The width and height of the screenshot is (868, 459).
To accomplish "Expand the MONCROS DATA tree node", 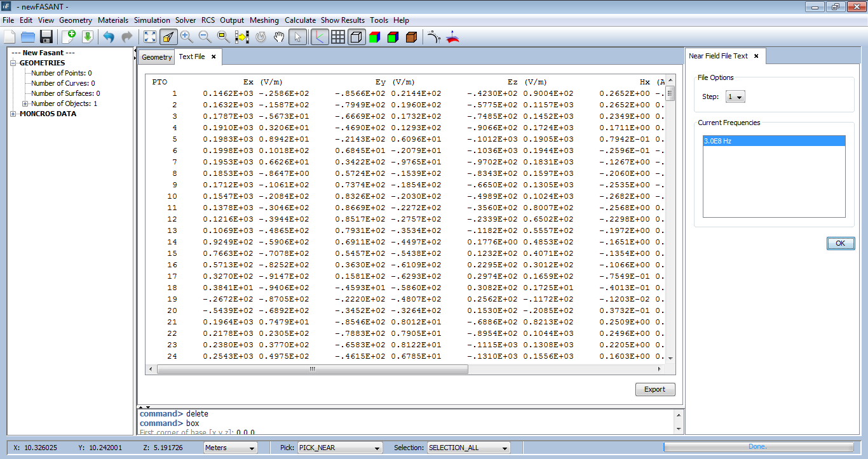I will [13, 114].
